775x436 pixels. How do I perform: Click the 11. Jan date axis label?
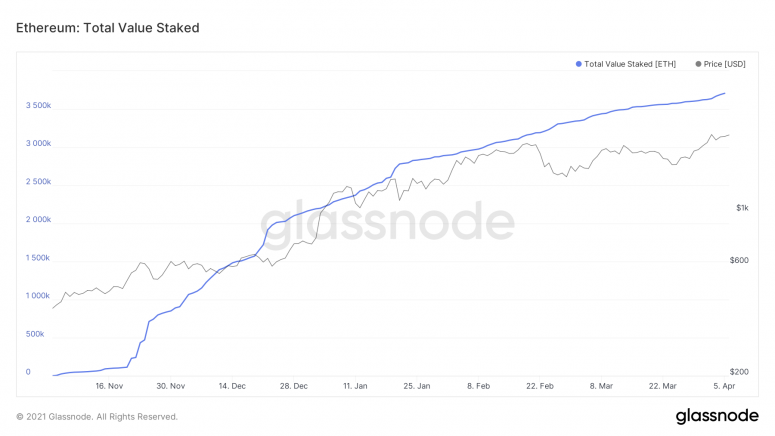(355, 385)
